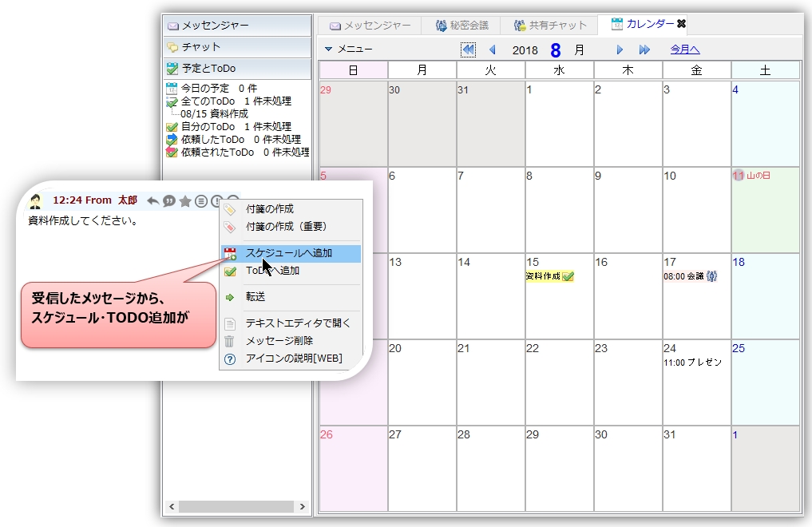Click the 今月へ link
This screenshot has height=527, width=812.
point(685,50)
